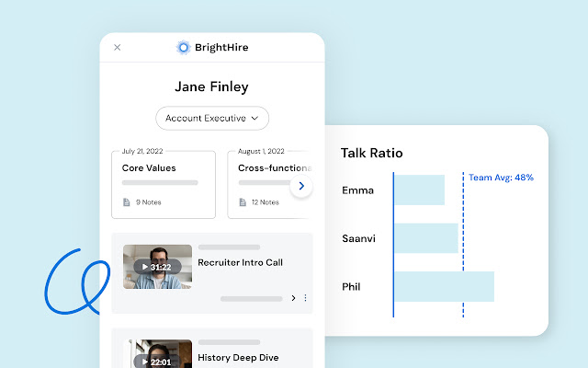Advance interview cards with the round arrow
This screenshot has width=588, height=368.
(x=301, y=186)
